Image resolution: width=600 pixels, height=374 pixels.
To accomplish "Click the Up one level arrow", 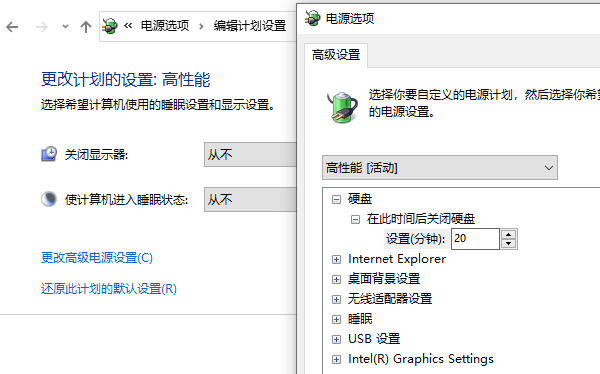I will [86, 27].
